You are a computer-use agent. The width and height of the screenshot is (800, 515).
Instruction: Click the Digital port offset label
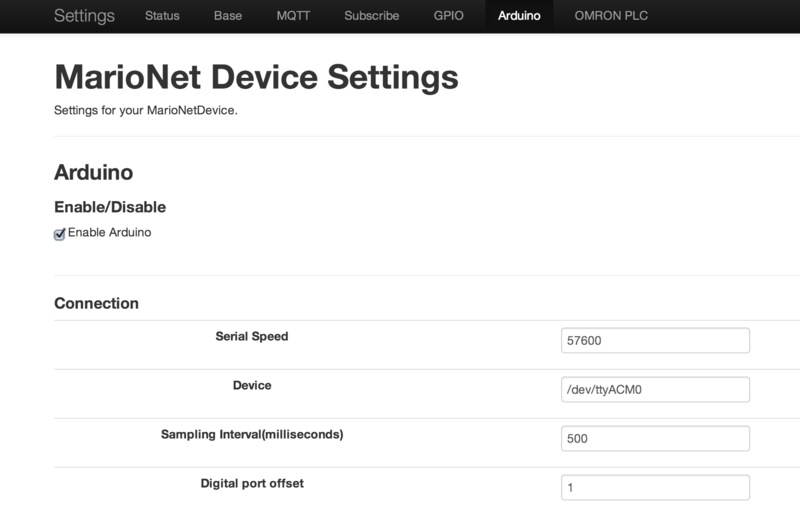coord(252,483)
